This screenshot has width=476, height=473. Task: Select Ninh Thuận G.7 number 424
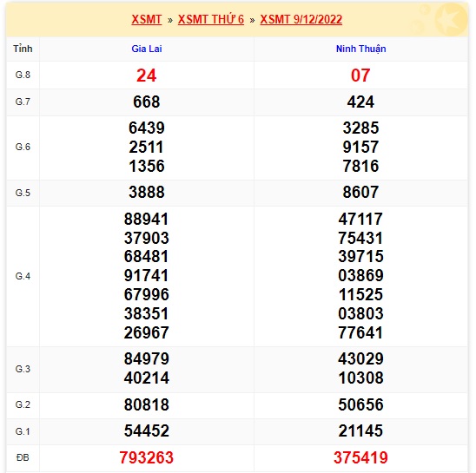click(x=360, y=102)
